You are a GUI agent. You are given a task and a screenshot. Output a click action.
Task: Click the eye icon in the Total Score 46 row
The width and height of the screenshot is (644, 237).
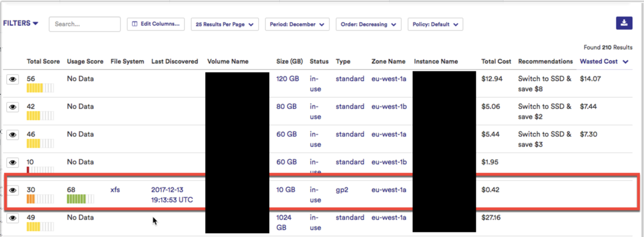point(12,134)
